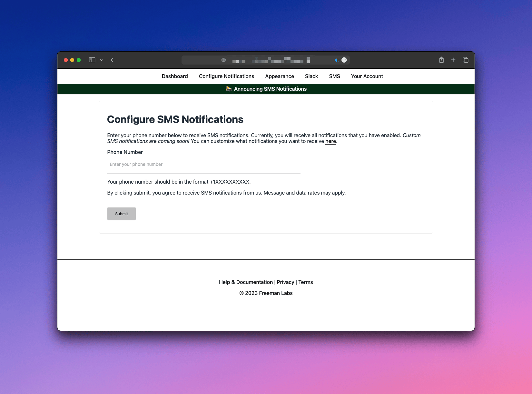Image resolution: width=532 pixels, height=394 pixels.
Task: Toggle the Safari sidebar icon
Action: click(92, 60)
